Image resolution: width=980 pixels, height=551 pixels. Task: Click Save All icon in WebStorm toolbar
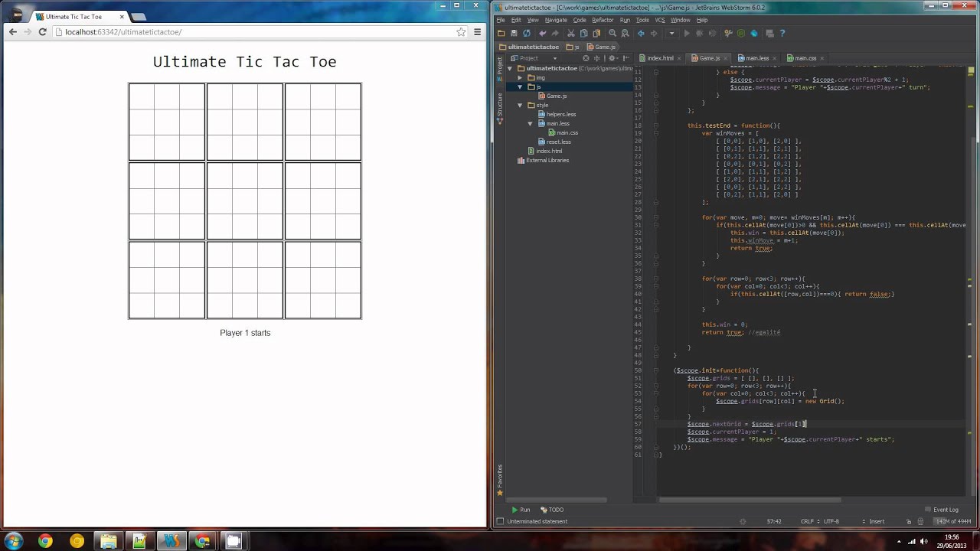tap(514, 33)
